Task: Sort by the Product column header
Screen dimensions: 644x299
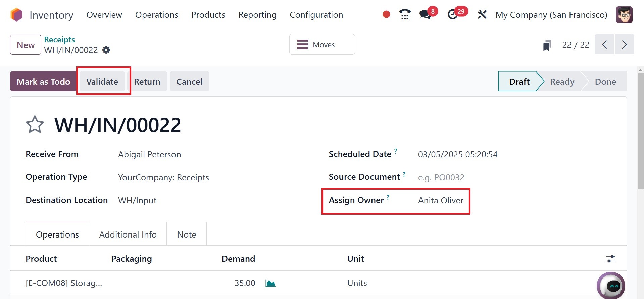Action: coord(41,259)
